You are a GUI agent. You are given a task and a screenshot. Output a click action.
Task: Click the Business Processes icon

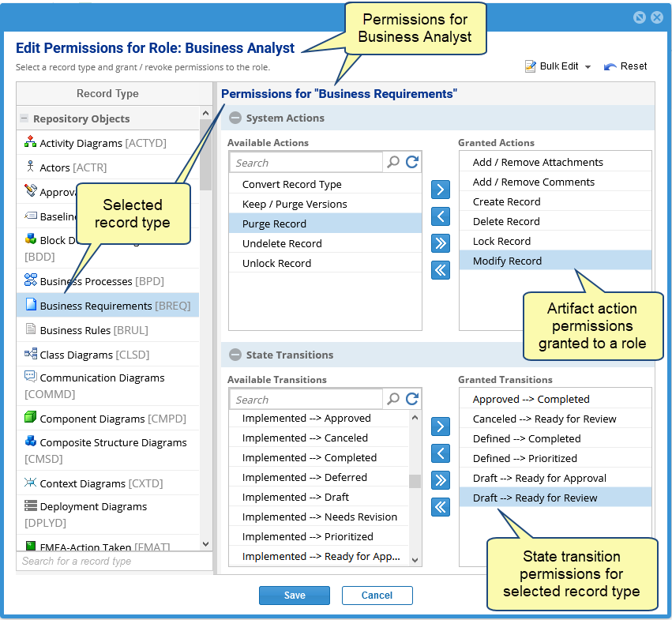point(31,280)
